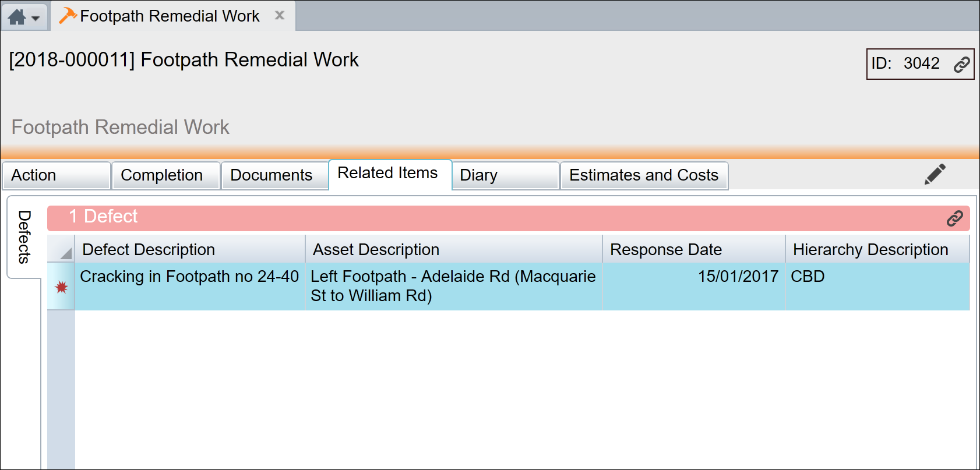Click the grid corner select-all triangle
Viewport: 980px width, 470px height.
[x=65, y=253]
